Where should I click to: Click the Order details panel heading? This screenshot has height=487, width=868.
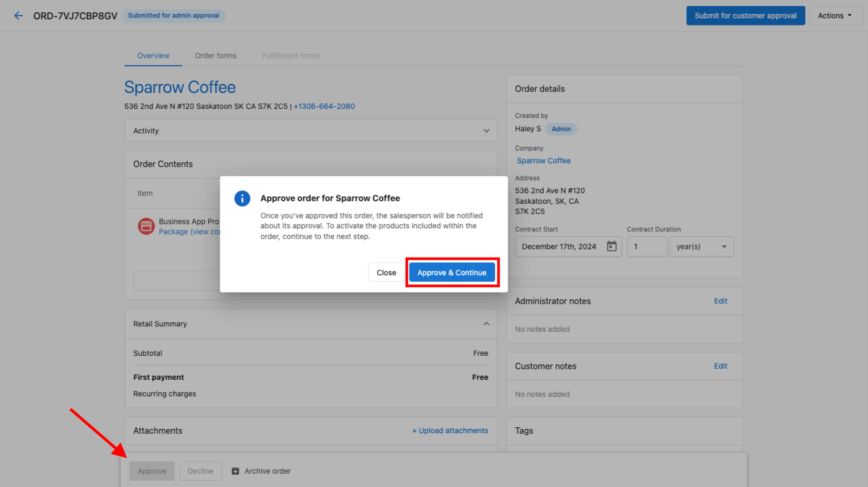(x=540, y=89)
